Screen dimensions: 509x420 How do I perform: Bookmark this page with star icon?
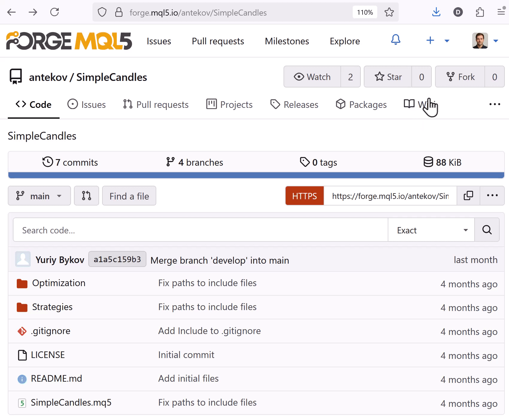tap(389, 12)
